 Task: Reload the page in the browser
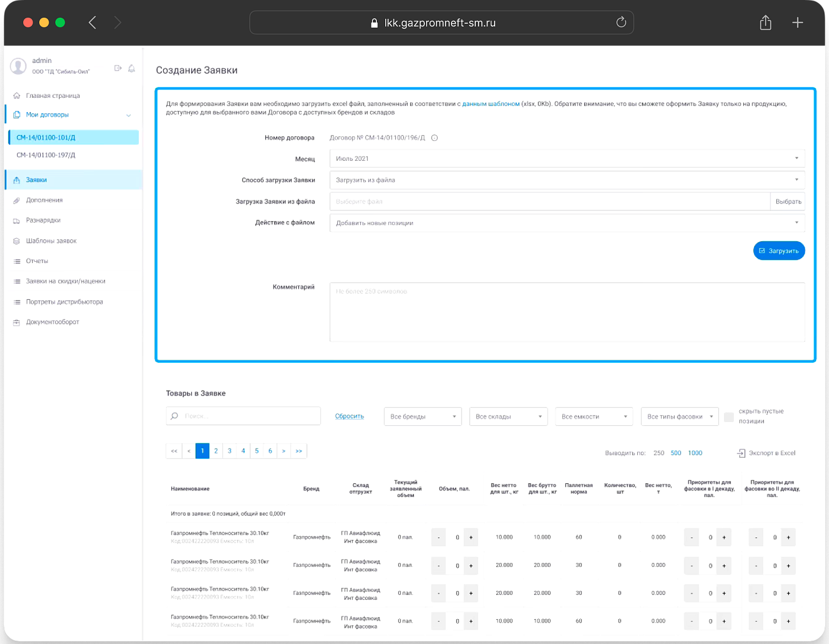click(621, 22)
